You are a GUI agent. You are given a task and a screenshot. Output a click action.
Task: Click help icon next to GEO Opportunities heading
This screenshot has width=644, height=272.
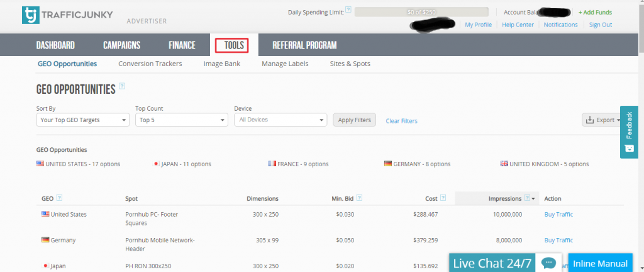pyautogui.click(x=122, y=86)
